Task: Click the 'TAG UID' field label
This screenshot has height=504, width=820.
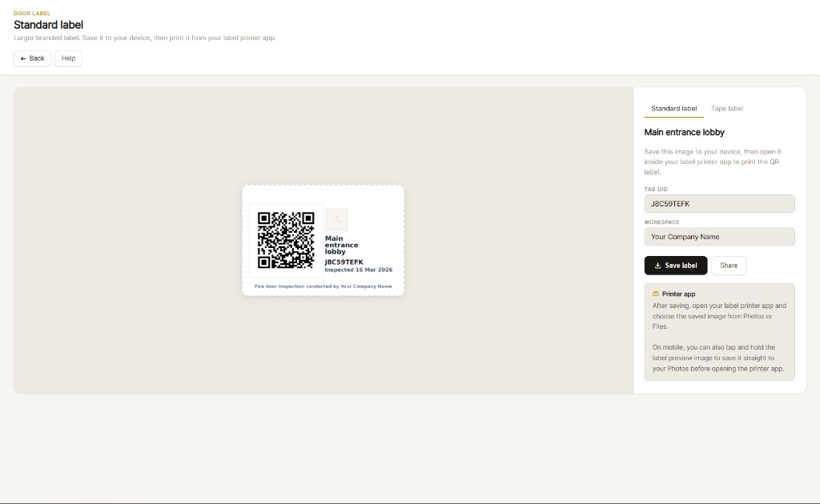Action: pos(655,189)
